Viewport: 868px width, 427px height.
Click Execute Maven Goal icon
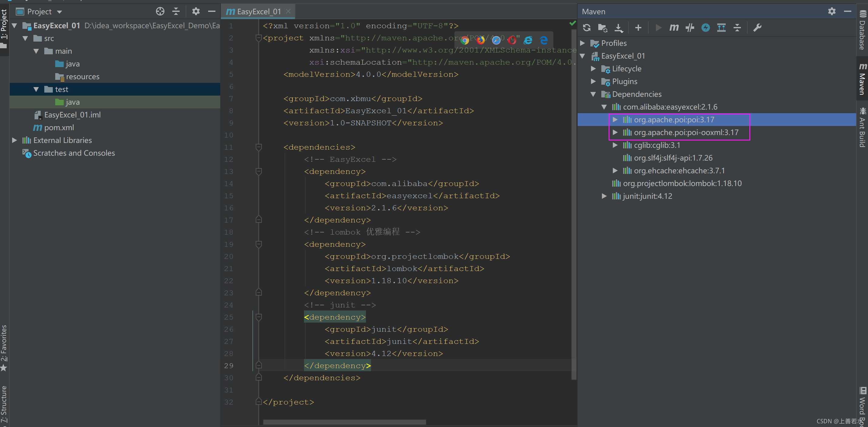[674, 28]
